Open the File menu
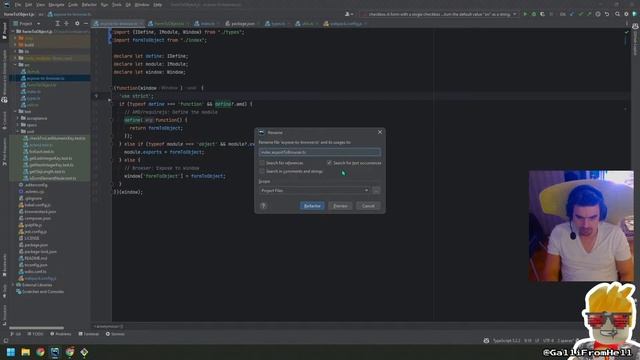This screenshot has width=640, height=360. [18, 5]
